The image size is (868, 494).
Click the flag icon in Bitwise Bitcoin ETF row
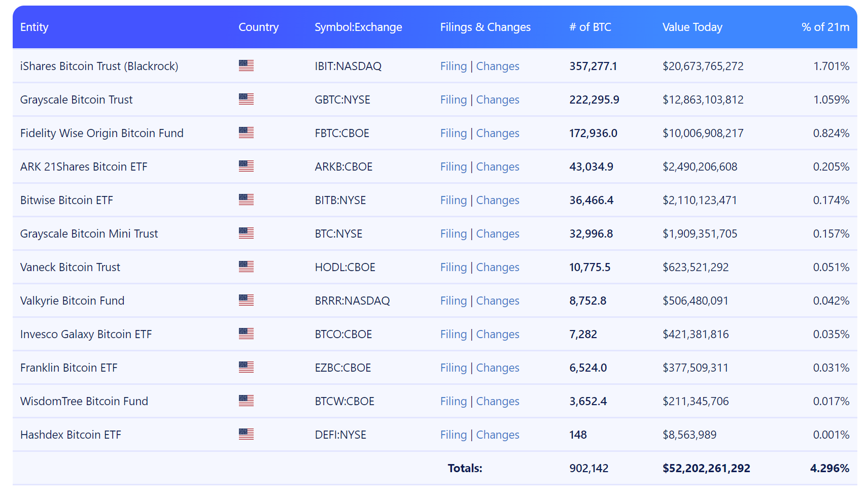pyautogui.click(x=246, y=200)
